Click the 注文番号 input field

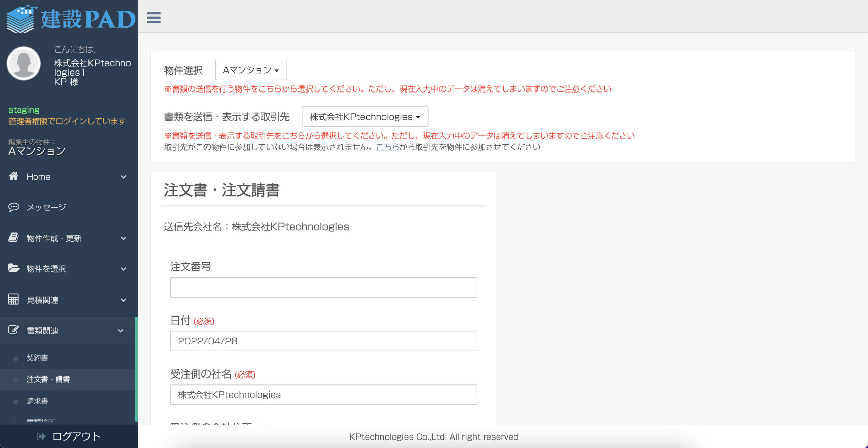click(323, 287)
